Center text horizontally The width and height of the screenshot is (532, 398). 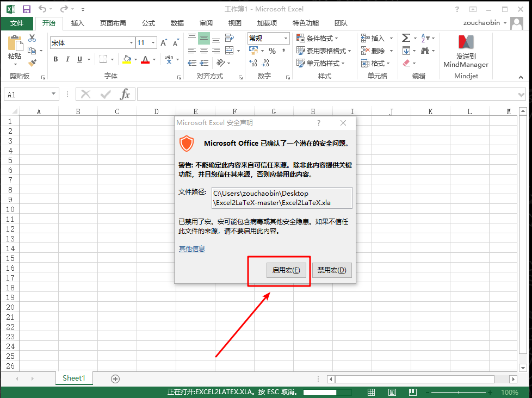click(x=204, y=51)
